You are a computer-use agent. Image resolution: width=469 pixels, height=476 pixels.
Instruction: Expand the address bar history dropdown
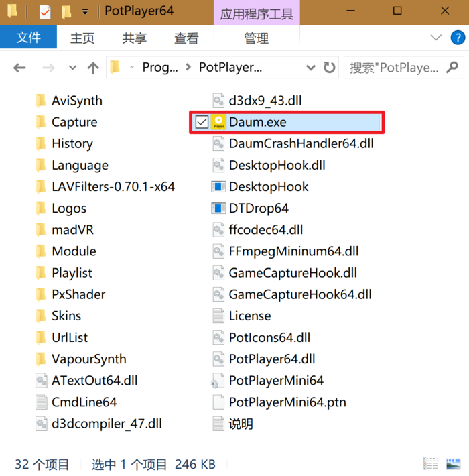[311, 68]
